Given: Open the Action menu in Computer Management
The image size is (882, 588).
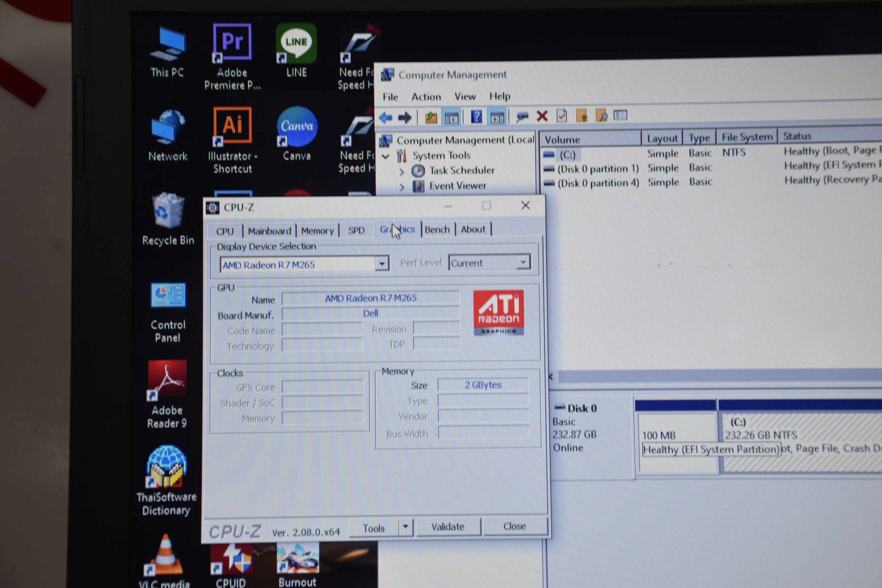Looking at the screenshot, I should coord(426,97).
